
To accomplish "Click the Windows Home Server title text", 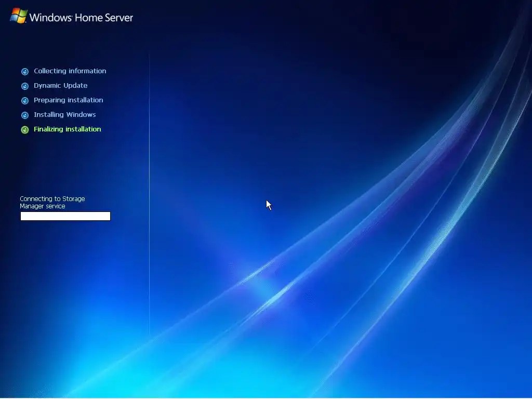I will 82,18.
